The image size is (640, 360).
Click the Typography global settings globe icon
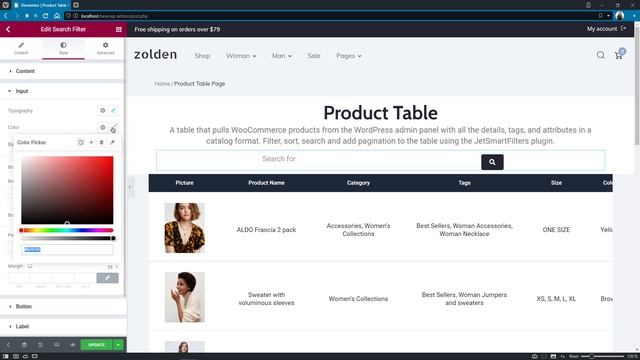point(103,111)
